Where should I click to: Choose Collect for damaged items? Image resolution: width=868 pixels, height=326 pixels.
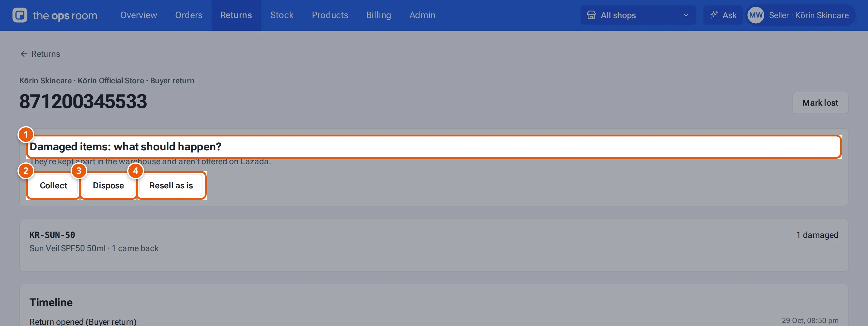53,185
